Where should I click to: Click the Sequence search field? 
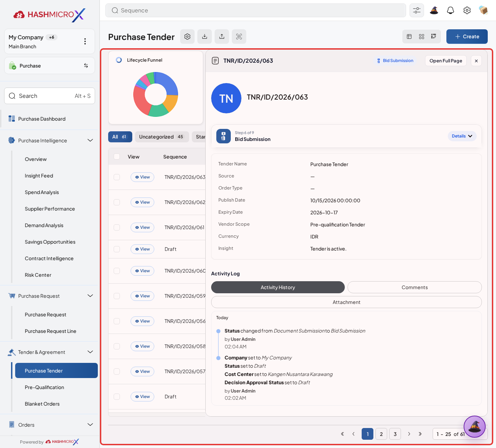point(256,10)
